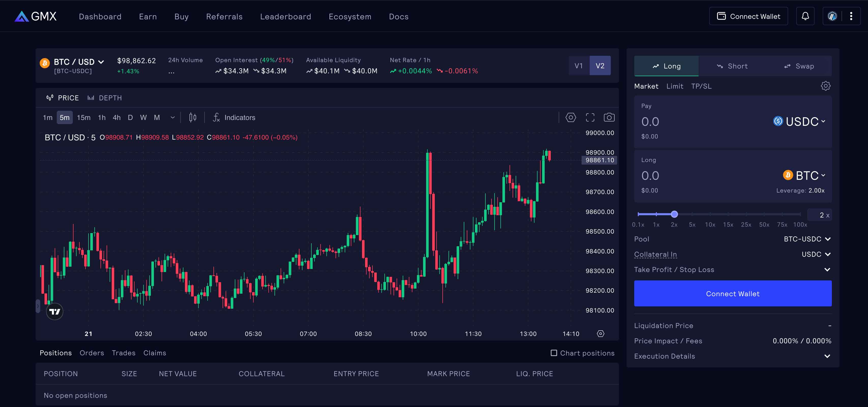The image size is (868, 407).
Task: Click the leverage 2 x input box
Action: [x=819, y=215]
